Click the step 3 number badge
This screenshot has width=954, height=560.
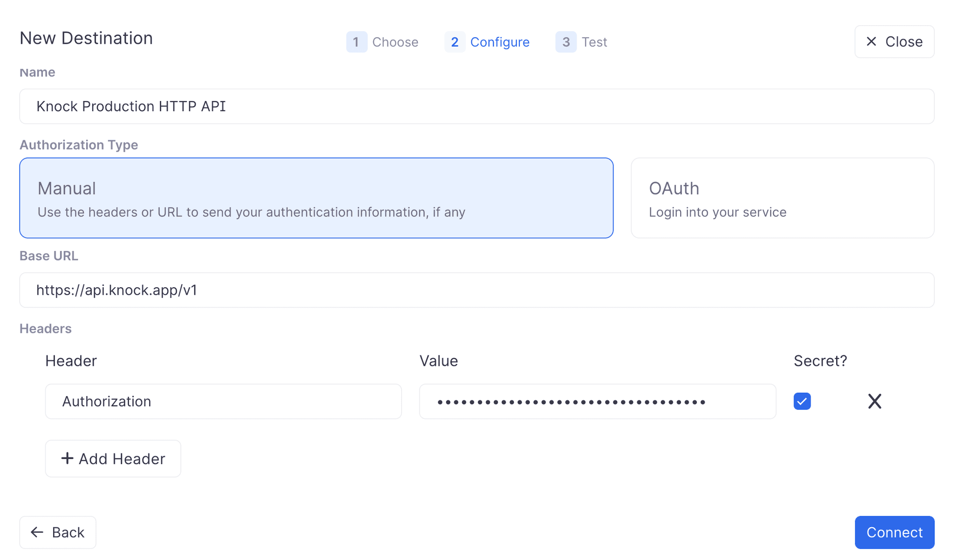point(566,42)
